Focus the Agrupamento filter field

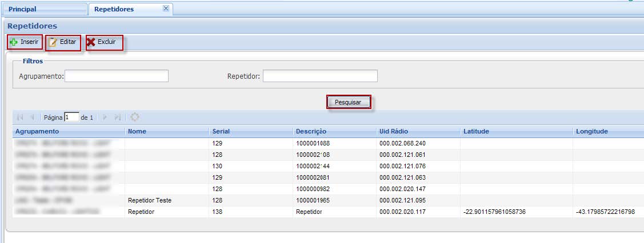click(117, 76)
